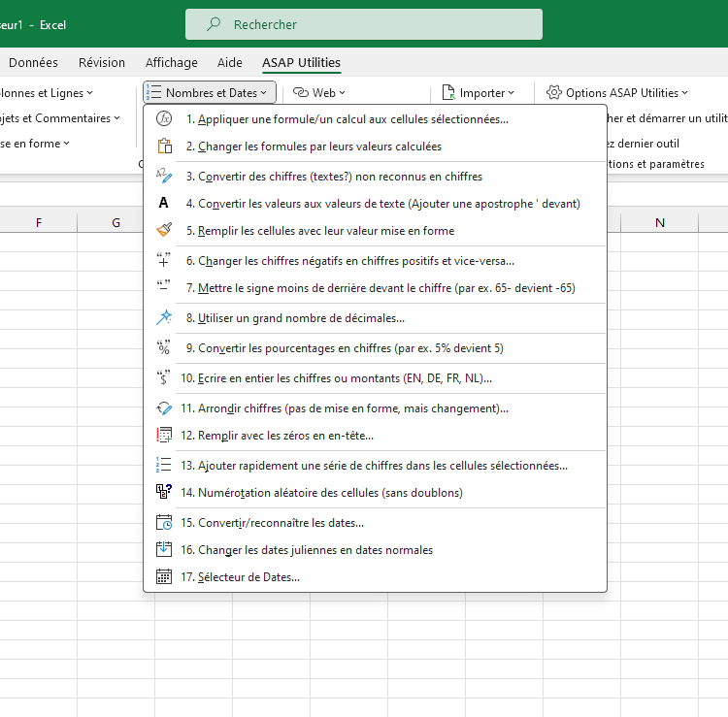Select Remplir avec les zéros en en-tête
The image size is (728, 717).
(375, 436)
